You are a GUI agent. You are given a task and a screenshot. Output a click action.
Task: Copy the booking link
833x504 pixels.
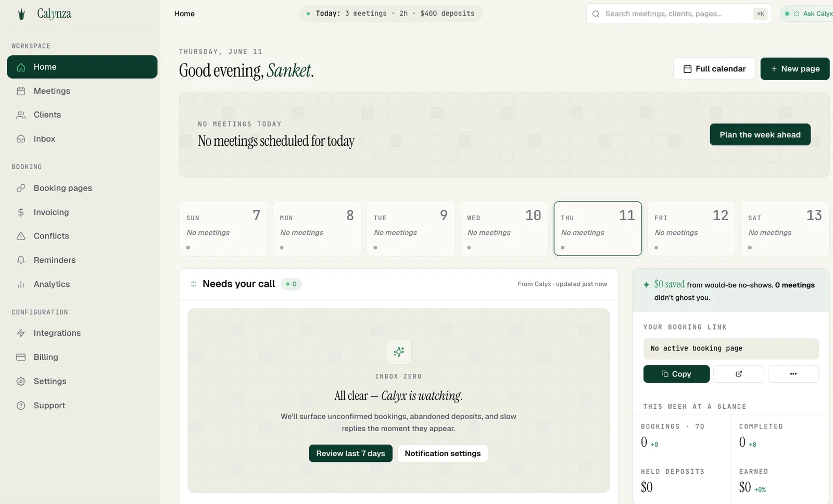[676, 374]
